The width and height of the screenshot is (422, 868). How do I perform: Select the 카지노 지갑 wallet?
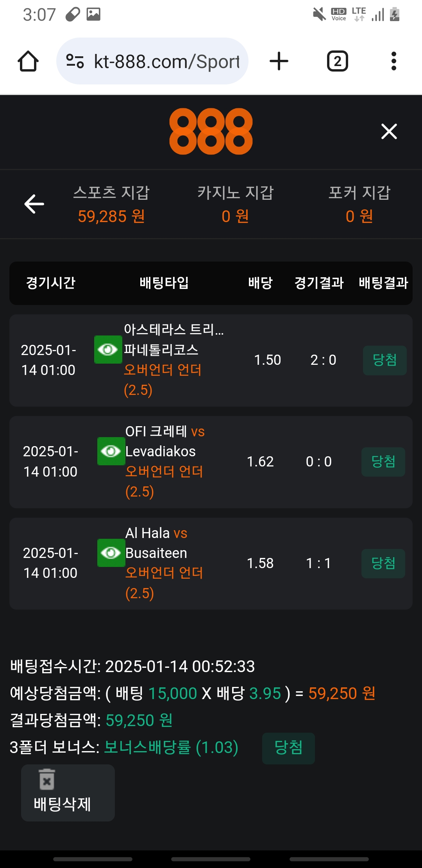click(235, 204)
